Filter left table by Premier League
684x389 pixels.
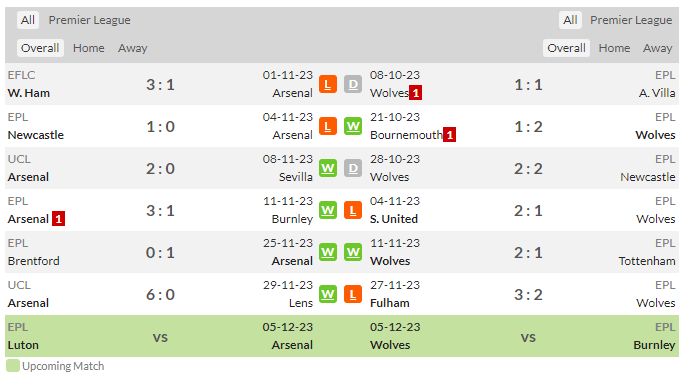(89, 20)
